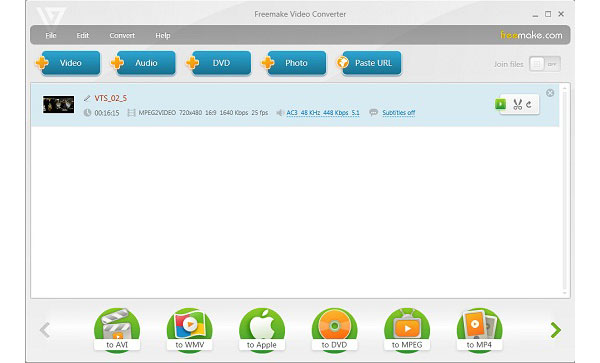Choose the 'to Apple' conversion icon
The height and width of the screenshot is (363, 600).
point(262,330)
